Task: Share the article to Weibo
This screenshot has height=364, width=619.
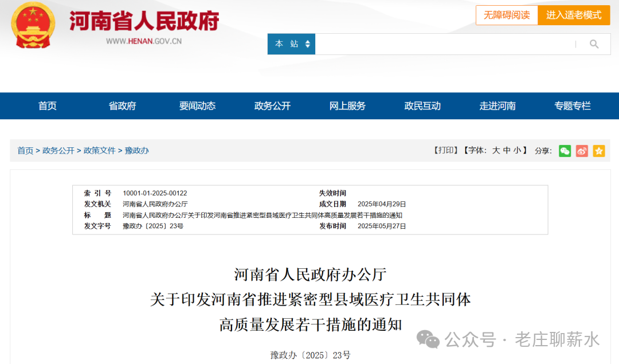Action: point(582,151)
